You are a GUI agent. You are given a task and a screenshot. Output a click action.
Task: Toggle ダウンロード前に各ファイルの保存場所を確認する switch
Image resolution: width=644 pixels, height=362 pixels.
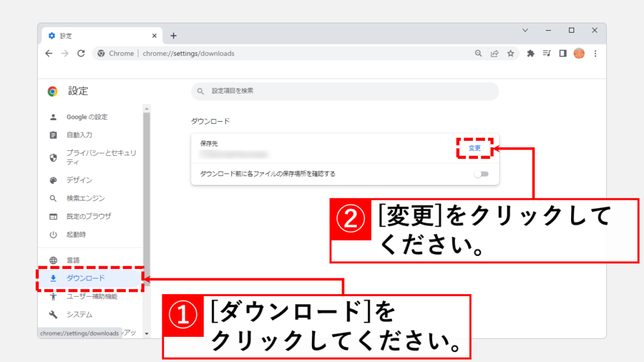click(481, 174)
